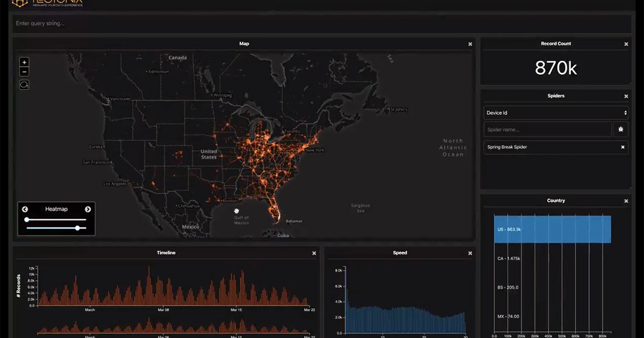The image size is (644, 338).
Task: Click the Spring Break Spider label
Action: 507,147
